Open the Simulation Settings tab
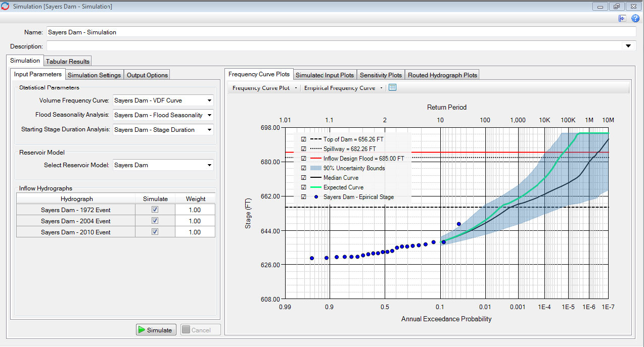Screen dimensions: 644x347 94,74
